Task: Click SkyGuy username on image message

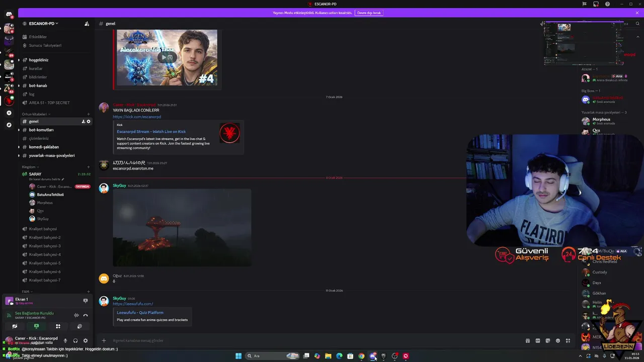Action: (x=119, y=186)
